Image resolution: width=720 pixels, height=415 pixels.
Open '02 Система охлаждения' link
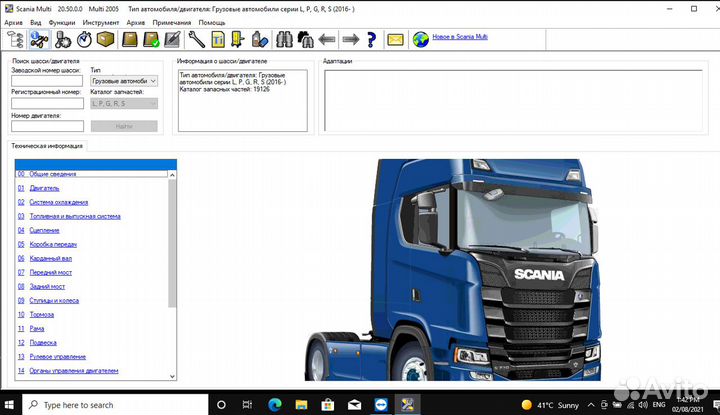coord(53,202)
